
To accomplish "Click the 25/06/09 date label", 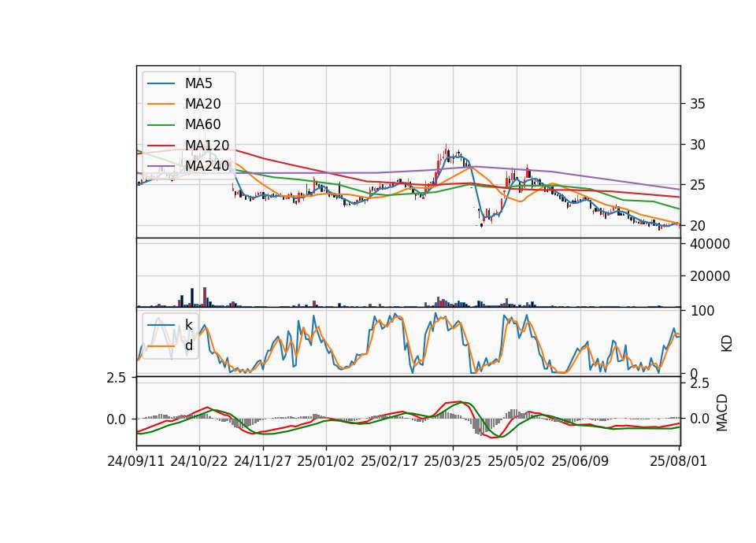I will (580, 461).
